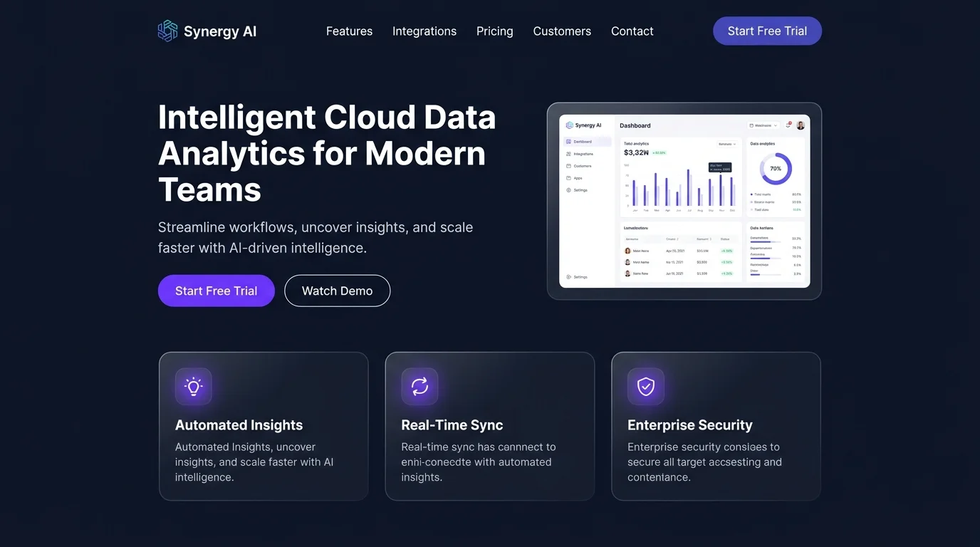This screenshot has height=547, width=980.
Task: Click Start Free Trial beside Watch Demo
Action: (x=217, y=291)
